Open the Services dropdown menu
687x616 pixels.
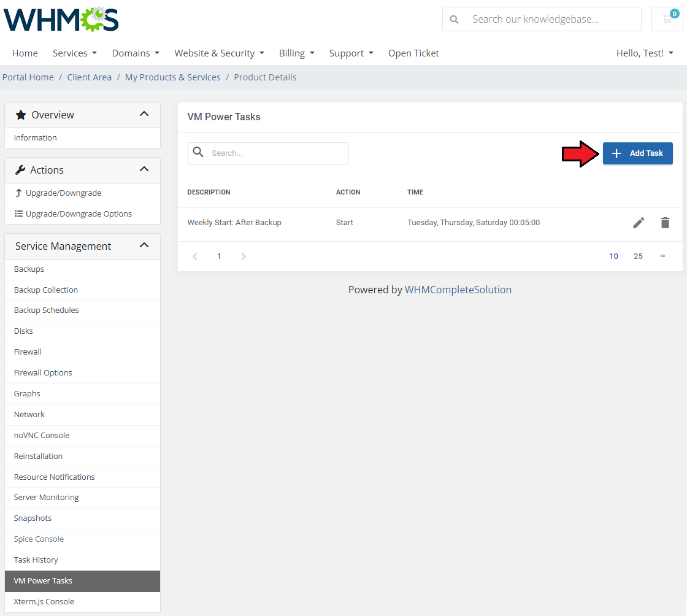click(x=75, y=53)
